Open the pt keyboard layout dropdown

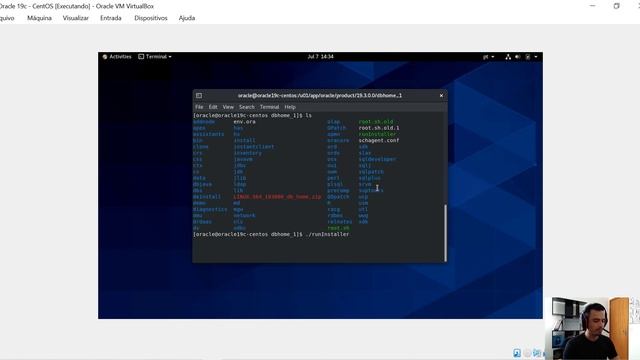click(x=489, y=57)
